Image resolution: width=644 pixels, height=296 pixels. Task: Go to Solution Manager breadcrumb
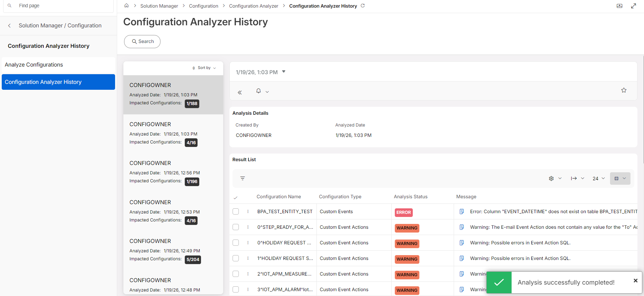159,6
